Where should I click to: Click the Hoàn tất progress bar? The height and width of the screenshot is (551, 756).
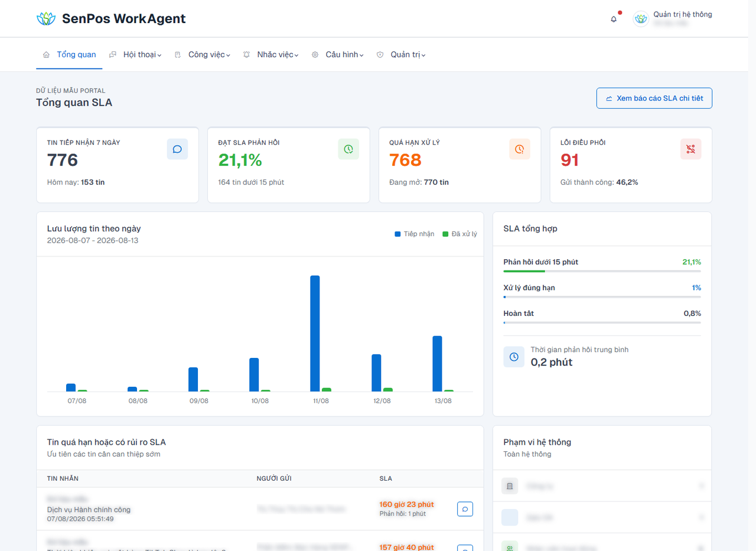tap(602, 322)
